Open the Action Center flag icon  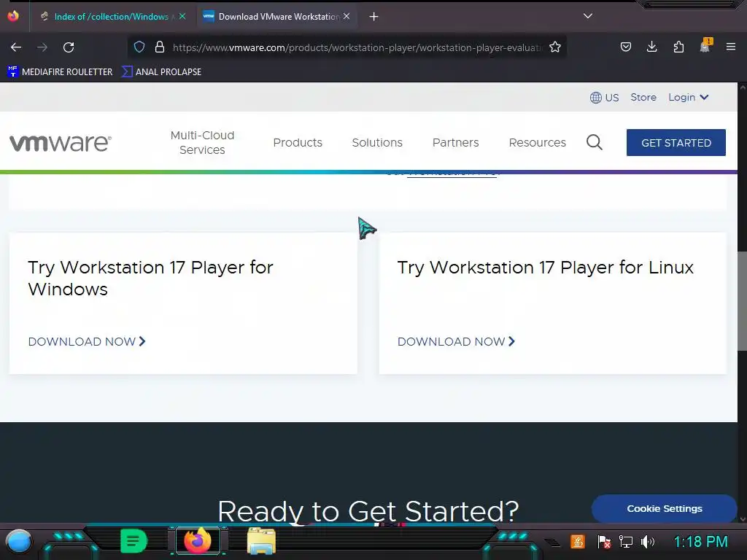pos(603,542)
